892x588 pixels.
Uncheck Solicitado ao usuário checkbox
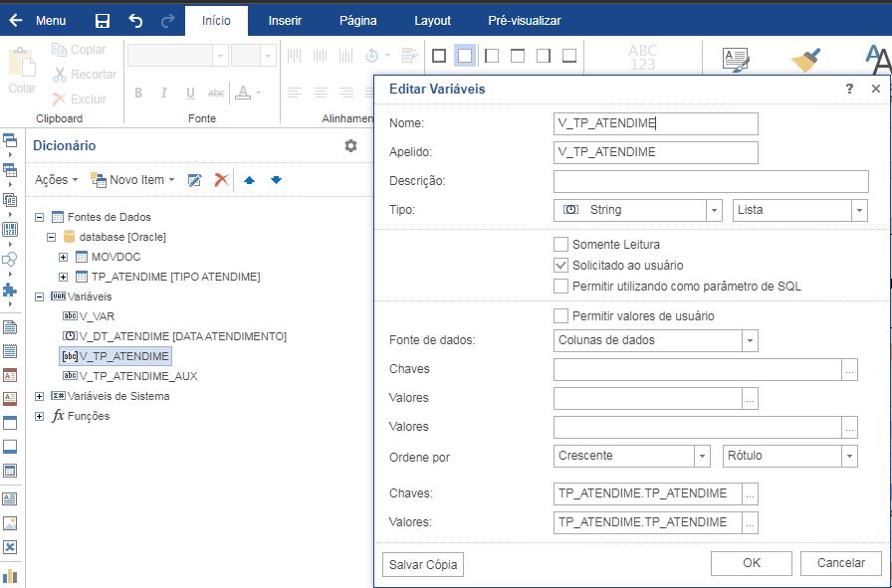tap(560, 265)
